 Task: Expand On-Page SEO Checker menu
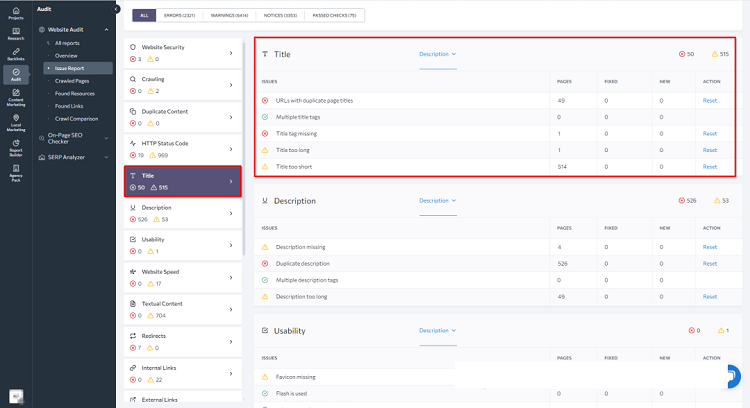106,138
